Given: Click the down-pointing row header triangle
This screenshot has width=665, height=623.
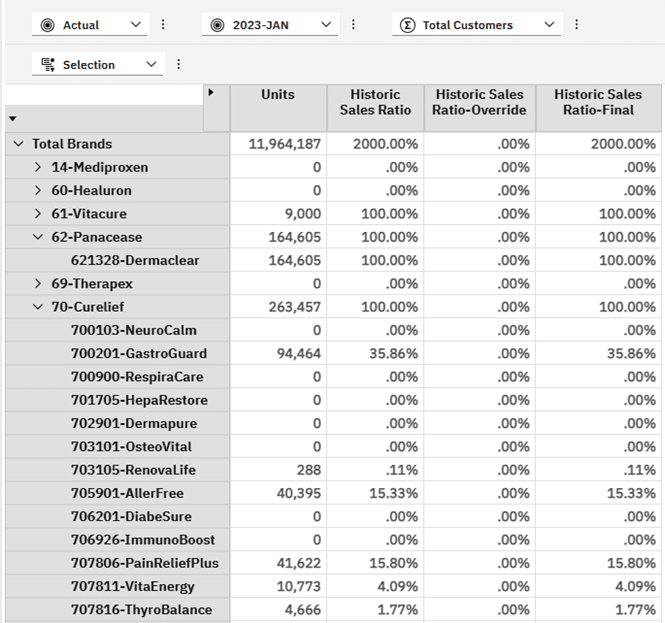Looking at the screenshot, I should pyautogui.click(x=13, y=119).
